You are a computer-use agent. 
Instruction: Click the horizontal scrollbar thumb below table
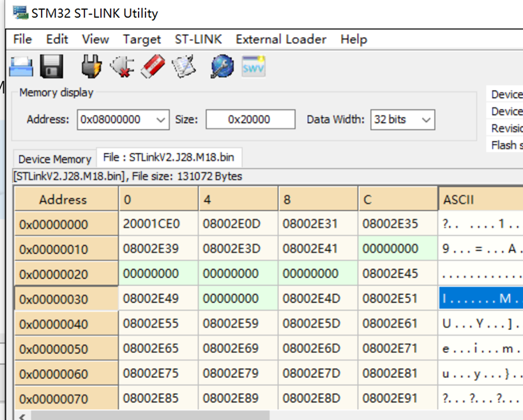pos(150,416)
